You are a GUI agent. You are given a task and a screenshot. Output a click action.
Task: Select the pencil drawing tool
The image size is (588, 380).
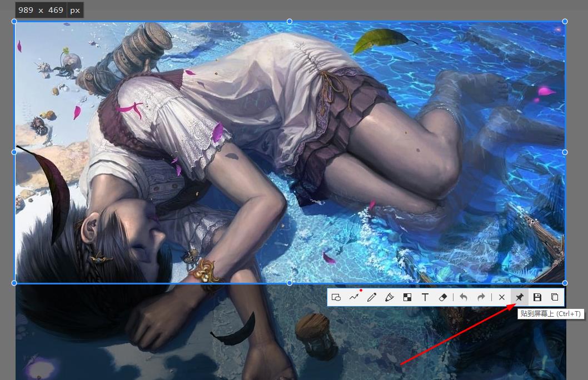372,297
